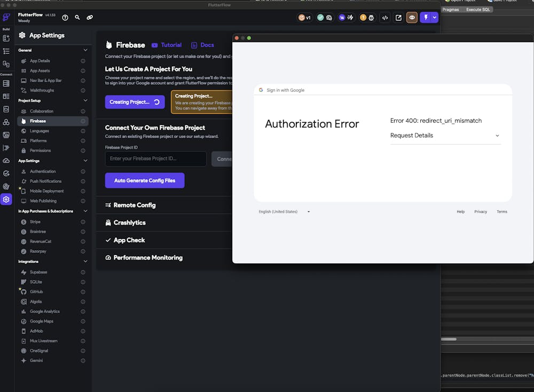Click the settings gear icon in left rail
The height and width of the screenshot is (392, 534).
(6, 199)
